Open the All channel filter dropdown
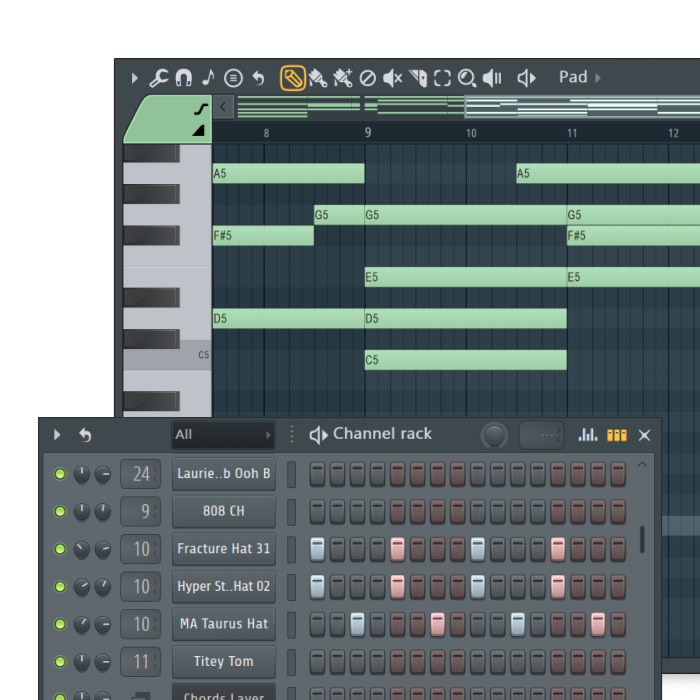The height and width of the screenshot is (700, 700). [x=223, y=434]
